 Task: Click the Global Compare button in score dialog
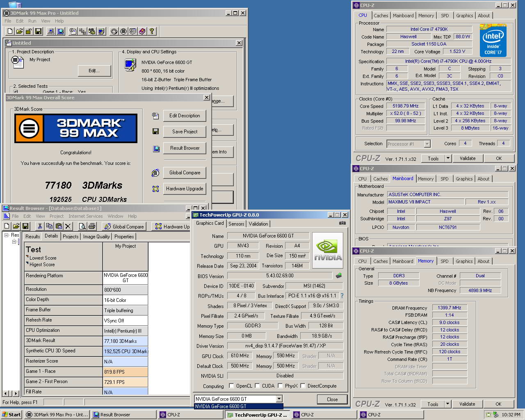pos(185,173)
